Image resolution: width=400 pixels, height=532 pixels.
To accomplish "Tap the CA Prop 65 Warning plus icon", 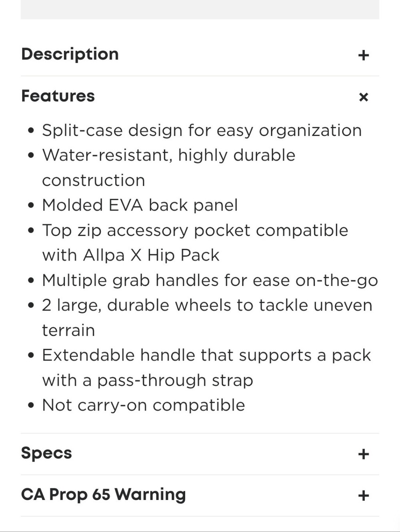I will click(x=363, y=496).
